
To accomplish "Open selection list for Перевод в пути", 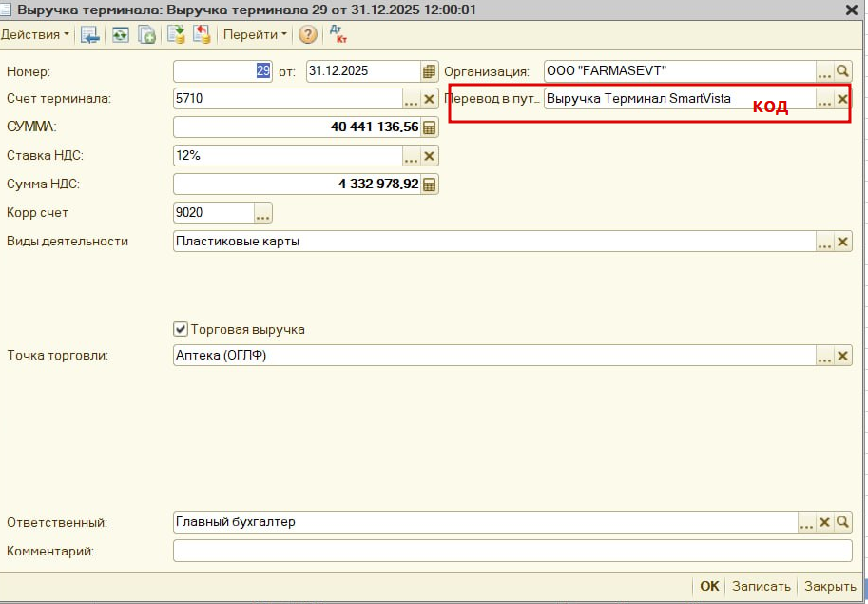I will tap(825, 99).
